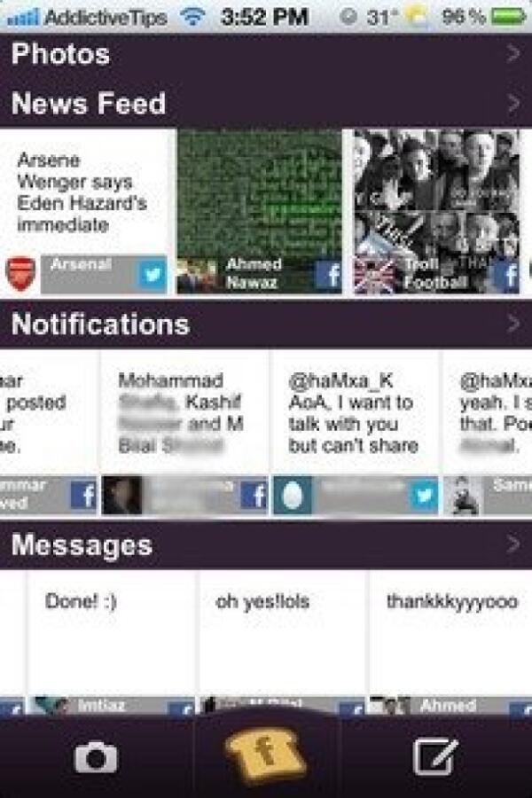
Task: Tap the Wi-Fi icon in the status bar
Action: pyautogui.click(x=192, y=17)
